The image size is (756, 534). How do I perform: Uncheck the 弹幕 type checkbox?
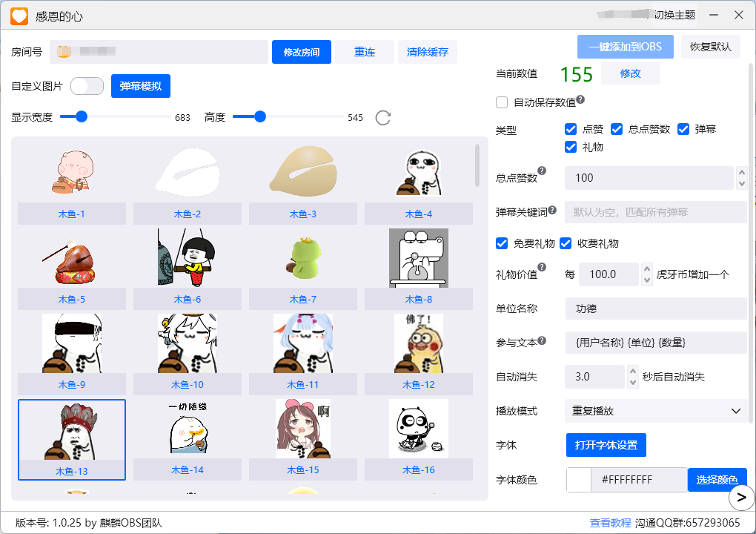pos(683,129)
